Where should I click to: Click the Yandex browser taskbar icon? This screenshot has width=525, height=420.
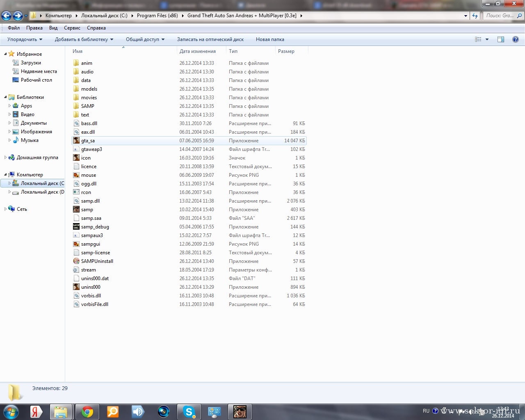pos(36,411)
